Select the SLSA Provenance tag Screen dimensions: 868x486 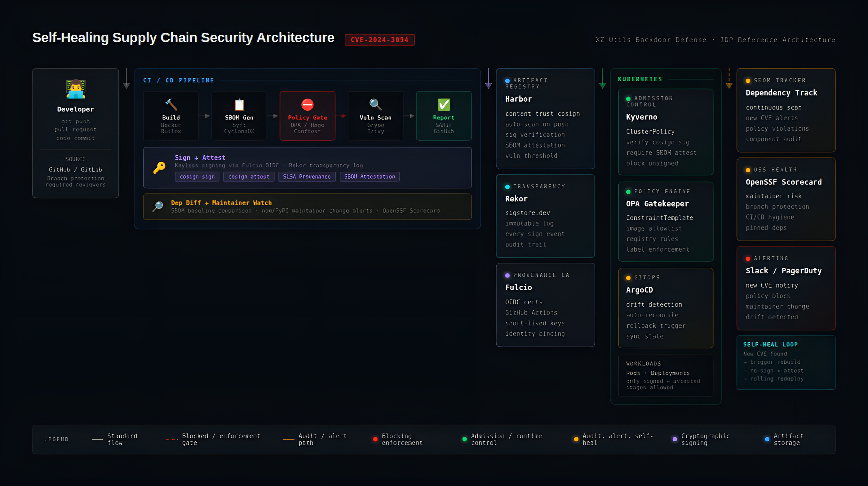click(307, 176)
